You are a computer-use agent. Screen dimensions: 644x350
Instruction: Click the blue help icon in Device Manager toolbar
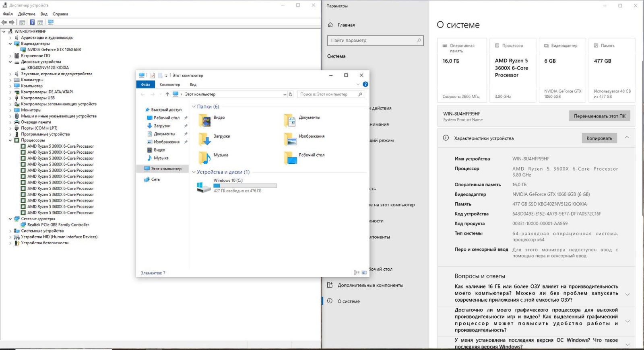pos(32,23)
